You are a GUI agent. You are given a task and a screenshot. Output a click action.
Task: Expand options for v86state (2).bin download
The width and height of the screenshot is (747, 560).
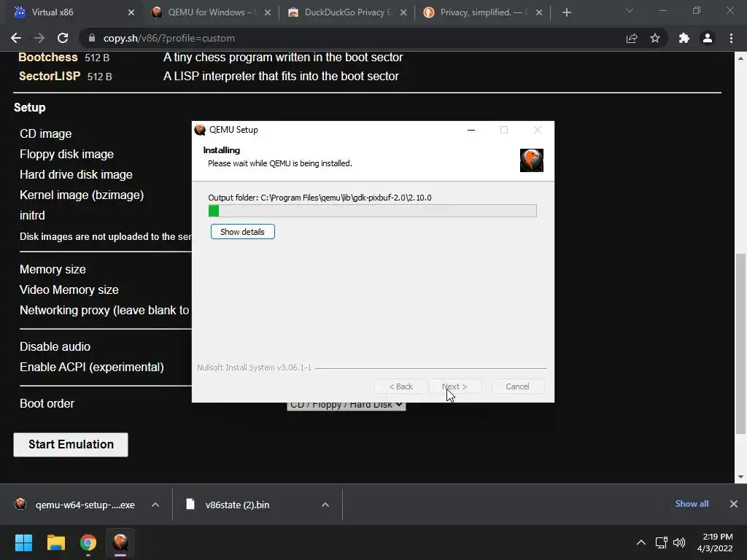coord(325,505)
